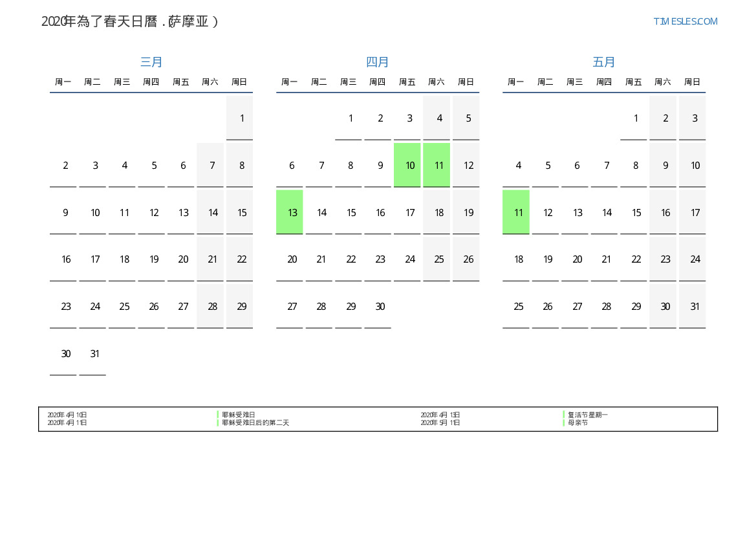Click the 周一 header under 三月
Image resolution: width=756 pixels, height=535 pixels.
click(63, 82)
